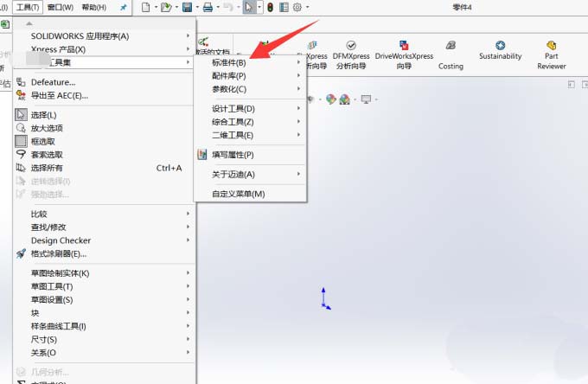This screenshot has height=384, width=588.
Task: Open the 比较 submenu
Action: (x=105, y=214)
